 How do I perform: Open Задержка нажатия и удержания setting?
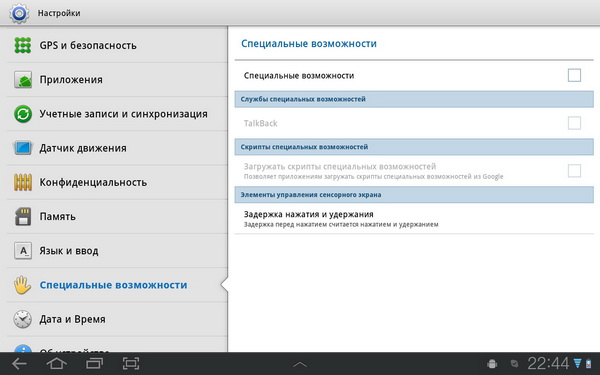click(414, 218)
